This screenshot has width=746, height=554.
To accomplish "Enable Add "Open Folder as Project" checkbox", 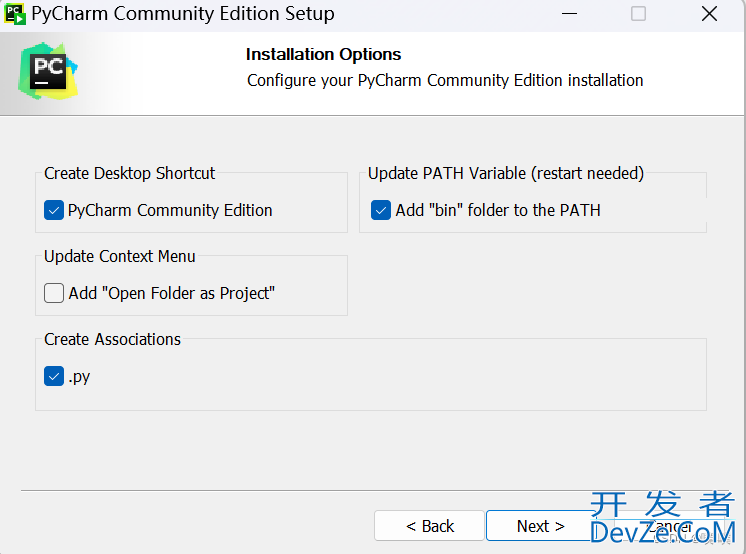I will [x=54, y=293].
